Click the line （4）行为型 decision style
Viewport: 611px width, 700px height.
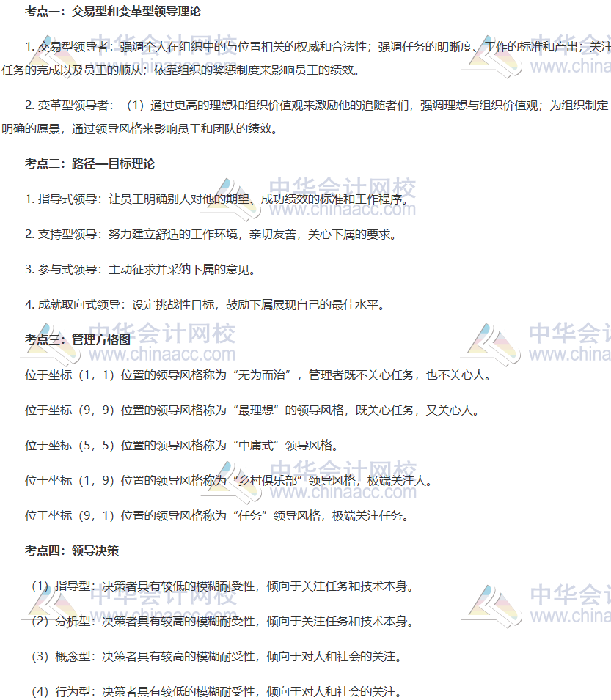coord(216,692)
